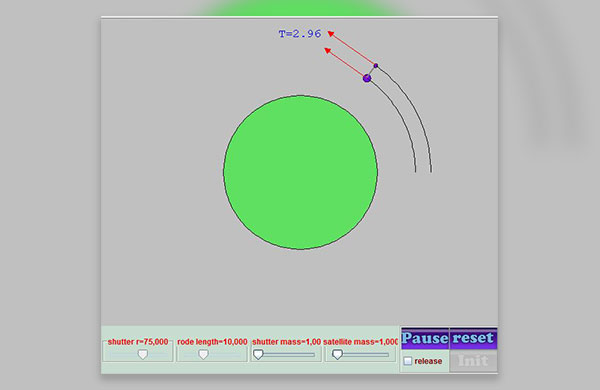Screen dimensions: 600x390
Task: Click the 'satellite mass=1,000' label
Action: (x=360, y=342)
